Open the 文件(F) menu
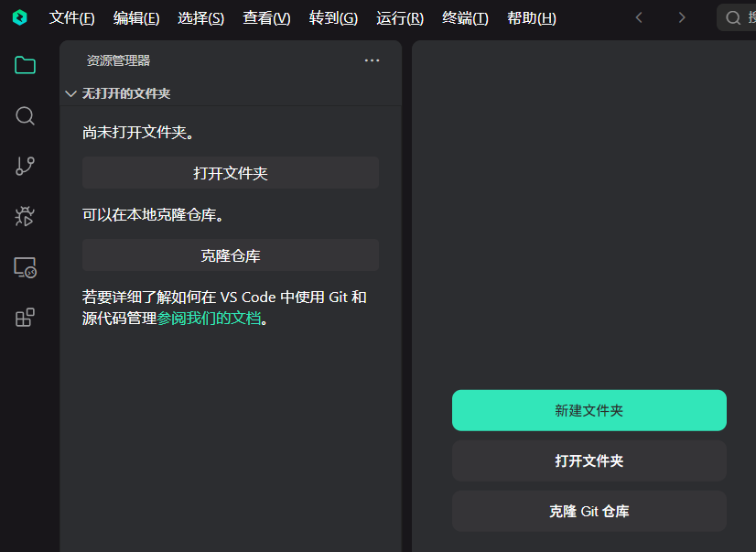The width and height of the screenshot is (756, 552). tap(71, 18)
